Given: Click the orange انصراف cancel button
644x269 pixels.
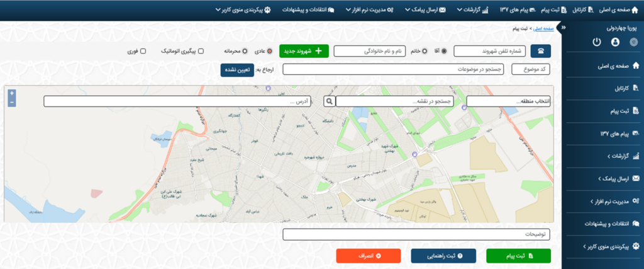Looking at the screenshot, I should tap(368, 256).
